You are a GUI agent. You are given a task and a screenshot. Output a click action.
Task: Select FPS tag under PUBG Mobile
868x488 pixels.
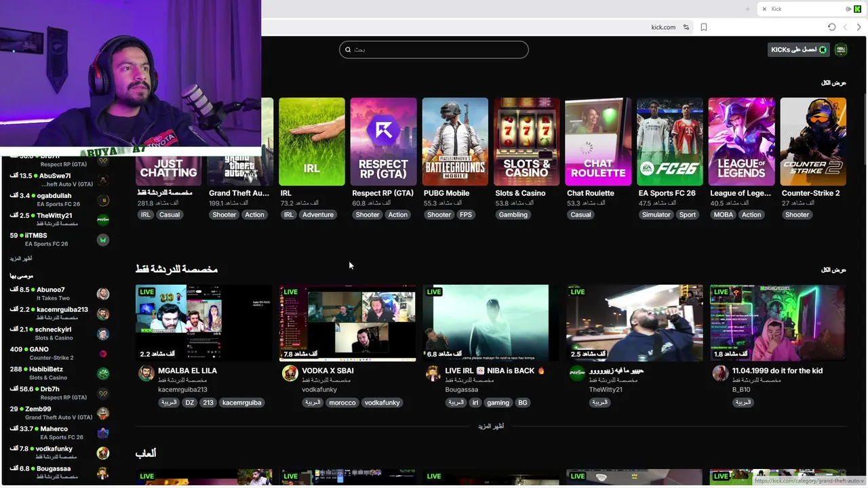pos(466,215)
